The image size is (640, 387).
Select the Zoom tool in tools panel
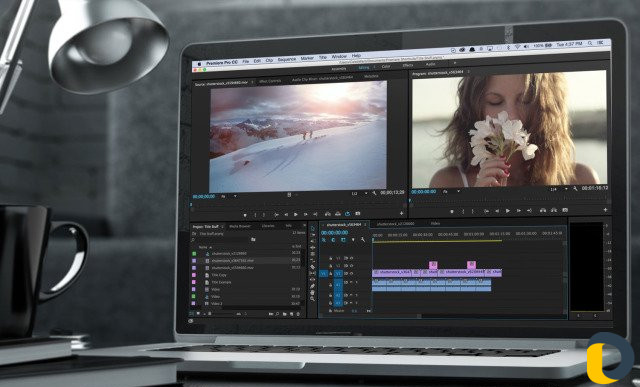coord(313,299)
